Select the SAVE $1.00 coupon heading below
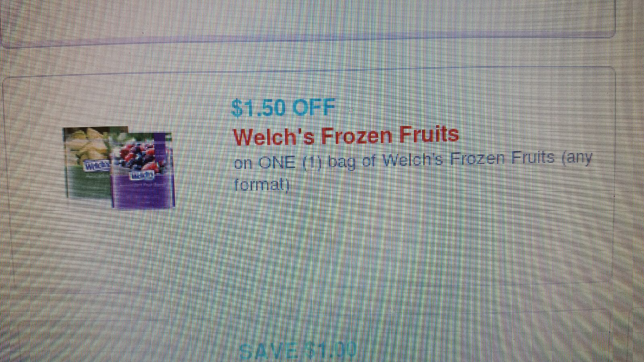The height and width of the screenshot is (362, 644). [297, 351]
